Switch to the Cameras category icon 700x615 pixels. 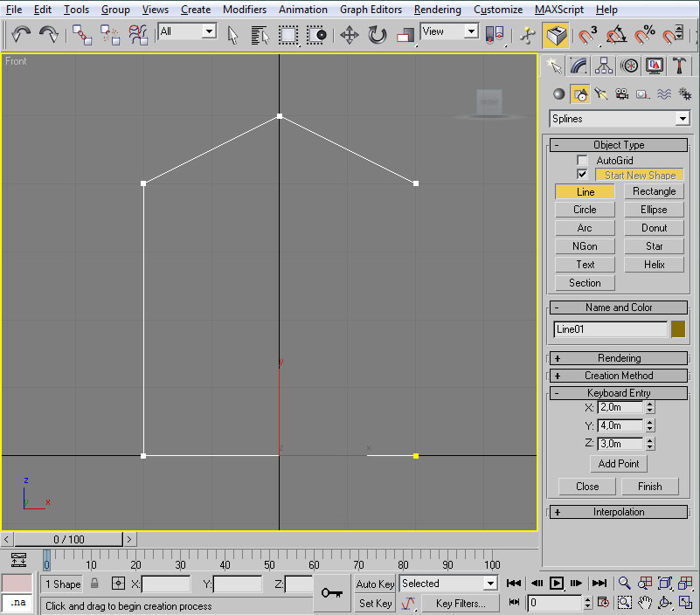(621, 94)
